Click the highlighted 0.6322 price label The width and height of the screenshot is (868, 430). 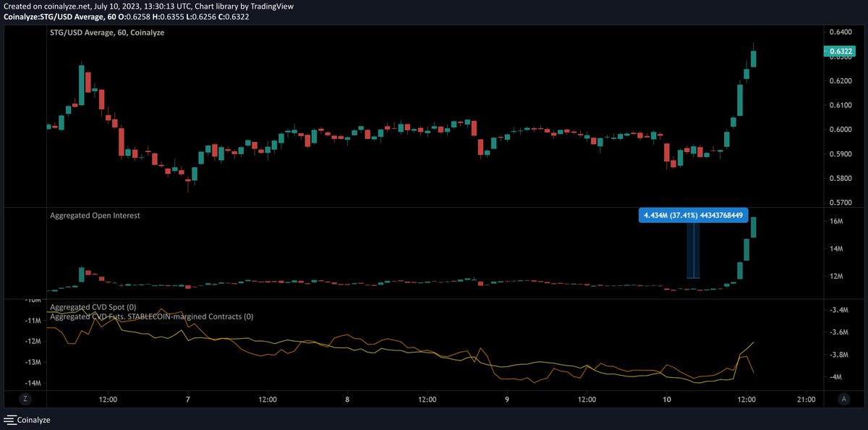(841, 51)
